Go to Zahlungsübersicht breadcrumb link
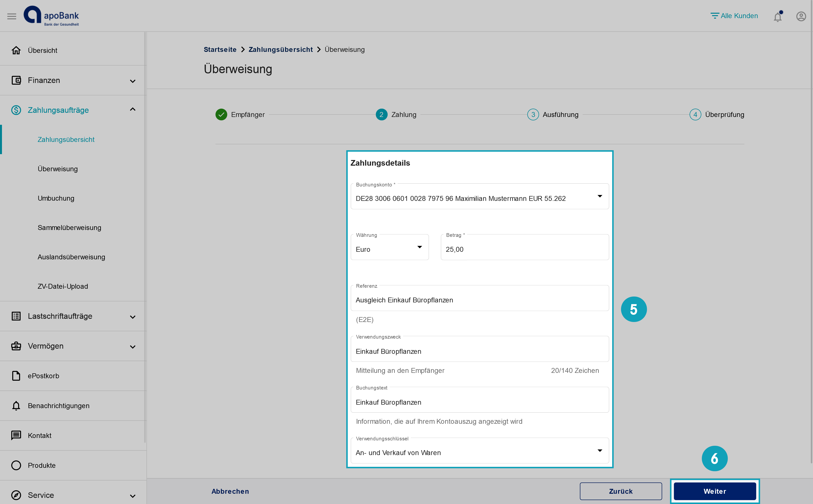Screen dimensions: 813x504 tap(281, 49)
